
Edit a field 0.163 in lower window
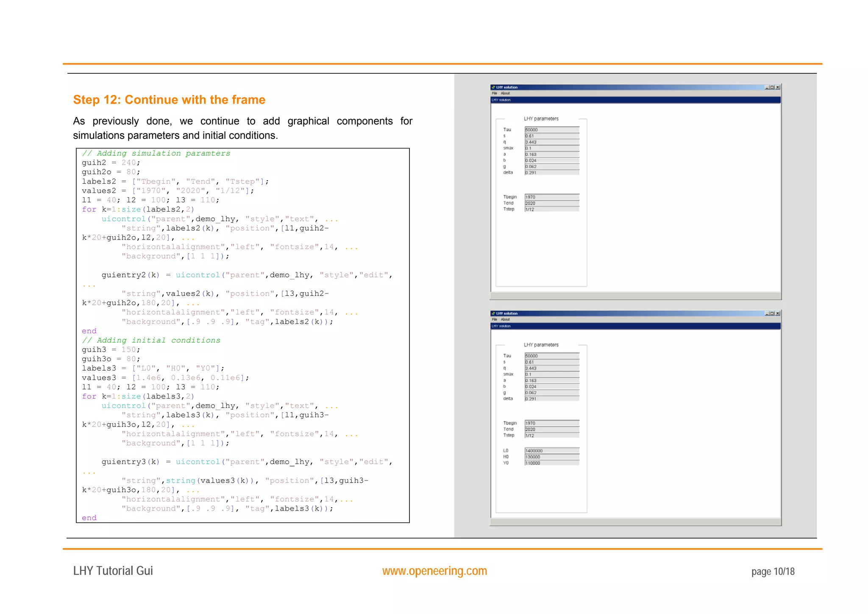click(552, 380)
